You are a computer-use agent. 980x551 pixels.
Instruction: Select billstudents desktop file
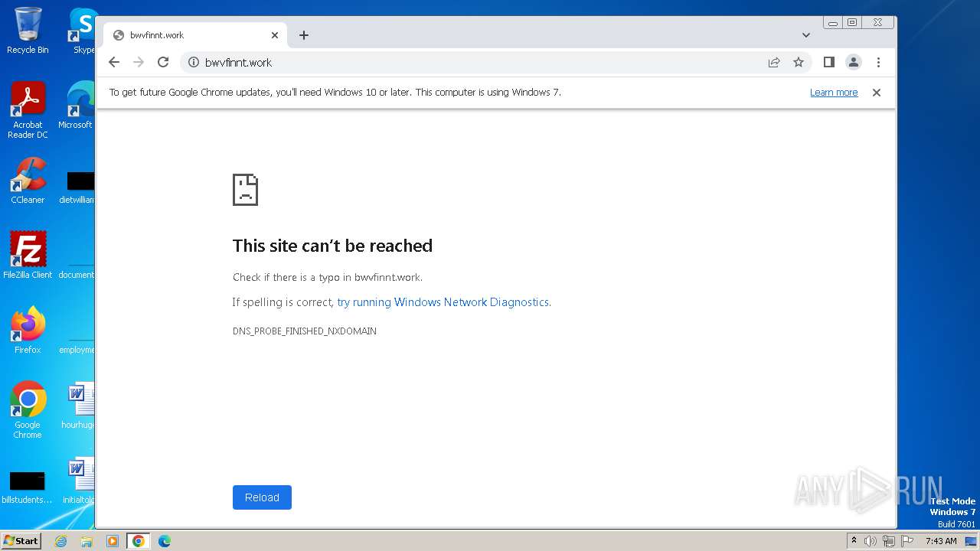click(x=28, y=487)
